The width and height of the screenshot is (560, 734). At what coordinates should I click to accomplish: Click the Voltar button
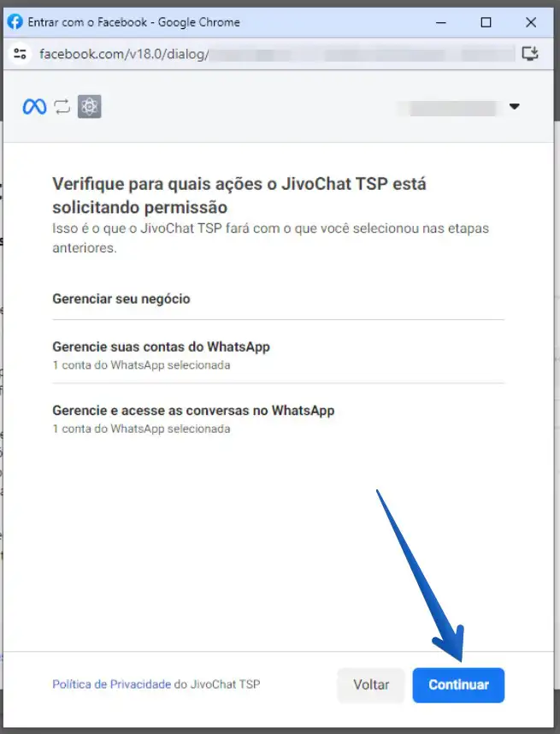tap(371, 685)
